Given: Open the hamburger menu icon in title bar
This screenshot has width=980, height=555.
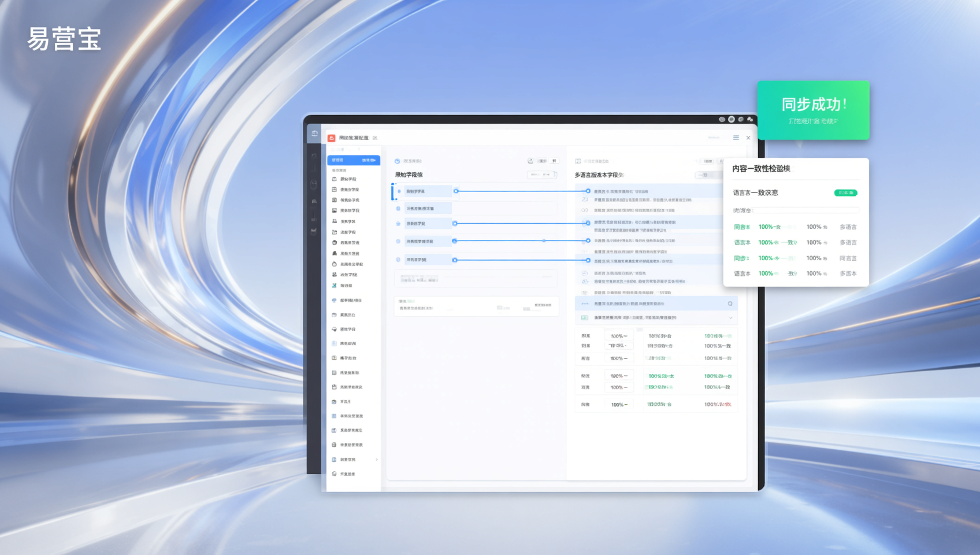Looking at the screenshot, I should [x=736, y=138].
